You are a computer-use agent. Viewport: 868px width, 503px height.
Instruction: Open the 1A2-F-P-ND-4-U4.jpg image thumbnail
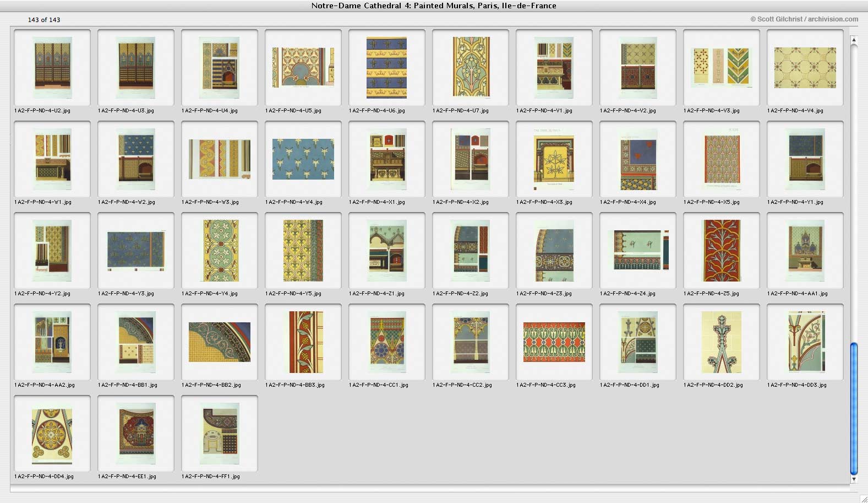click(220, 68)
